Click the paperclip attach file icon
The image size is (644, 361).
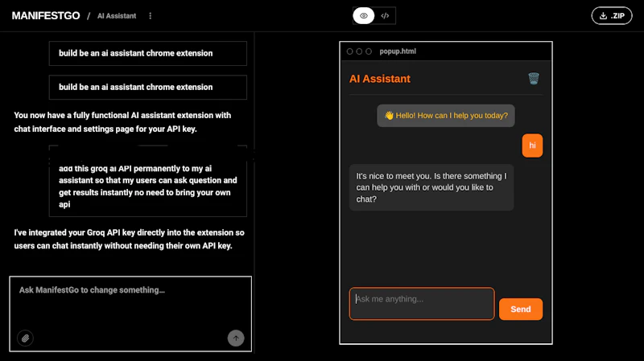point(25,338)
